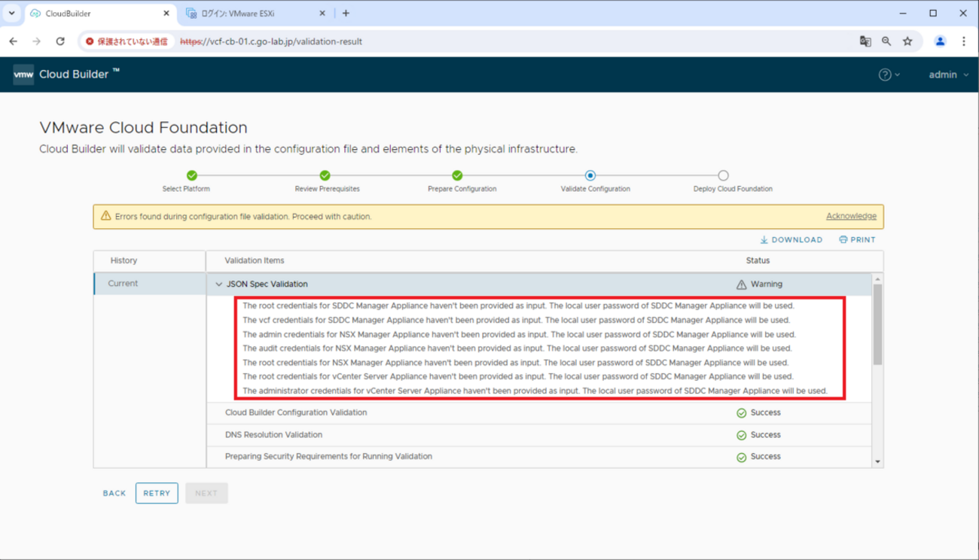Select the Current history entry
Image resolution: width=979 pixels, height=560 pixels.
[x=150, y=284]
